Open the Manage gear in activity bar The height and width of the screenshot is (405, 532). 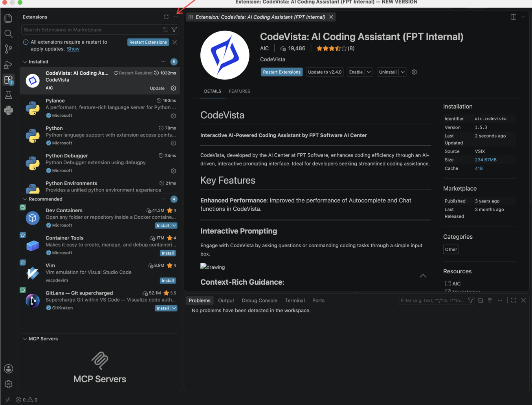pyautogui.click(x=8, y=384)
